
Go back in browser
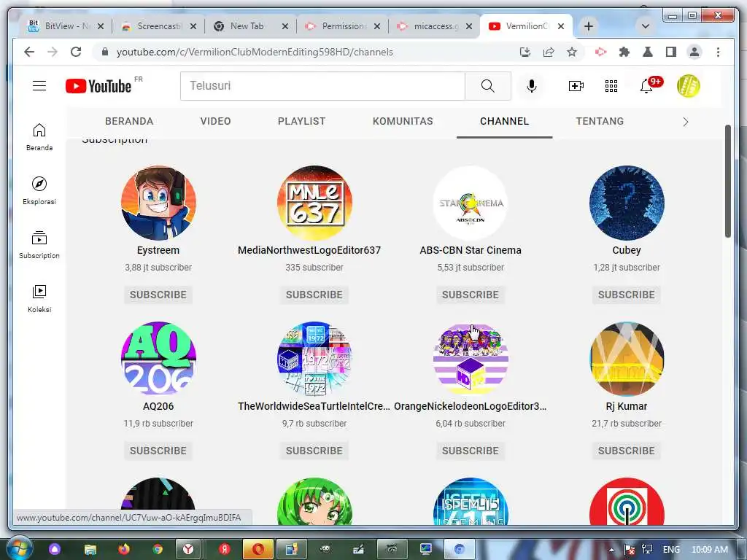pos(29,52)
